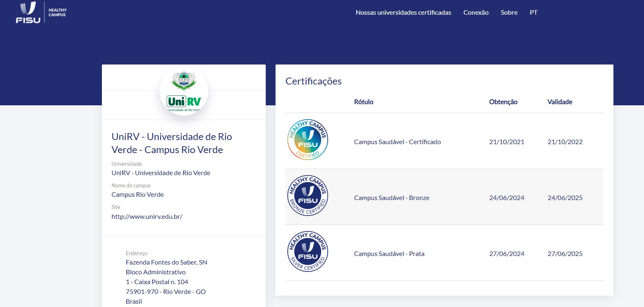Open the Conexão menu item

pyautogui.click(x=476, y=13)
